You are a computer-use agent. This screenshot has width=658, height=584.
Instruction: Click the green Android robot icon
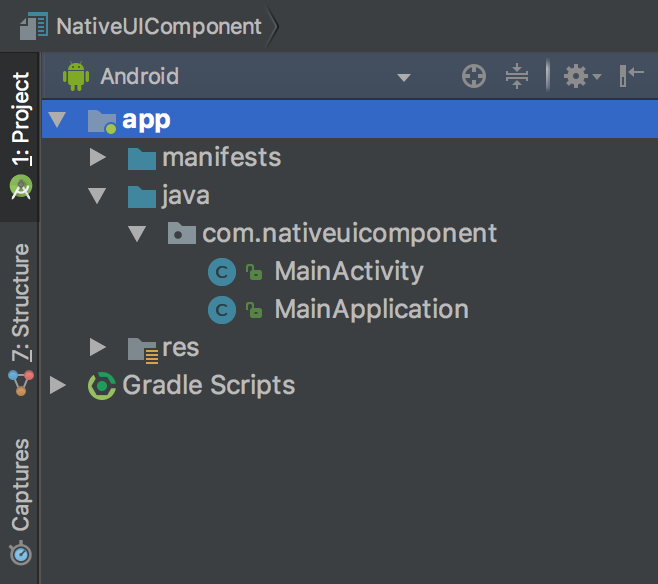[76, 76]
